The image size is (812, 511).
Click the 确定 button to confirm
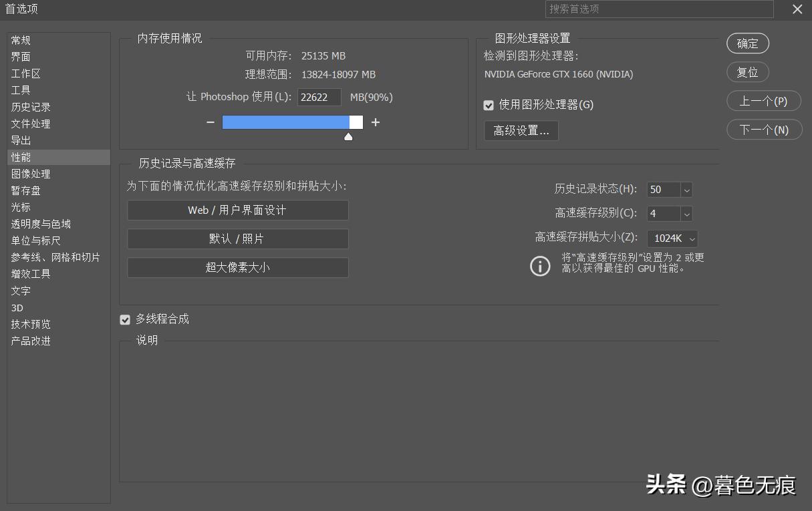pos(747,43)
